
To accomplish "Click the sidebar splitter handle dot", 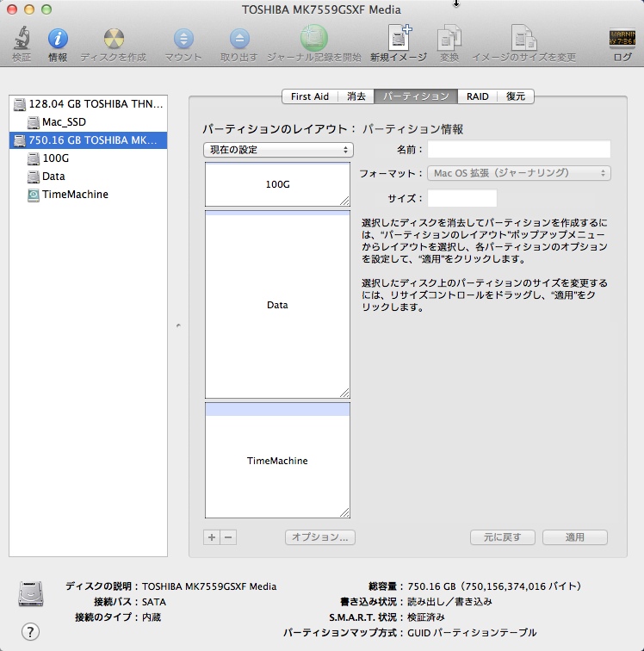I will click(178, 325).
